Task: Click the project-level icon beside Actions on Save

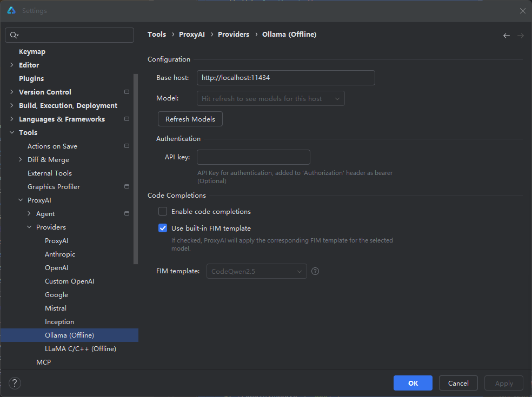Action: click(127, 146)
